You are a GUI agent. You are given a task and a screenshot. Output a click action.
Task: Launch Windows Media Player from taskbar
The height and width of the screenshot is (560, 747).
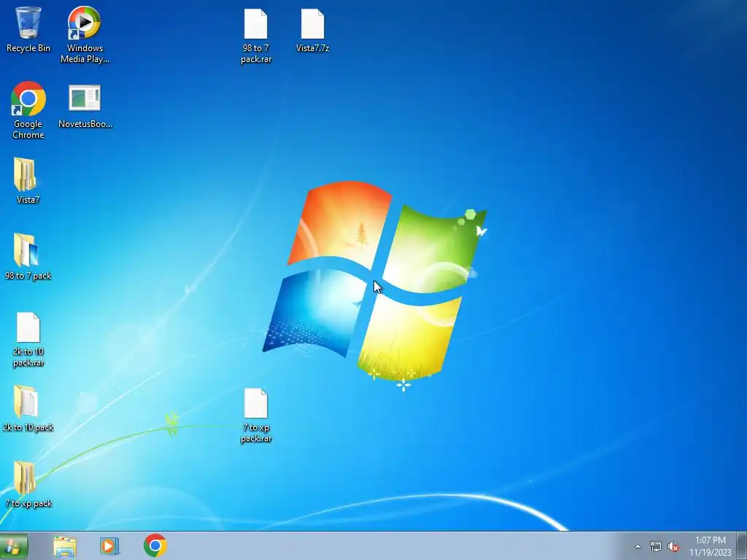pyautogui.click(x=109, y=546)
